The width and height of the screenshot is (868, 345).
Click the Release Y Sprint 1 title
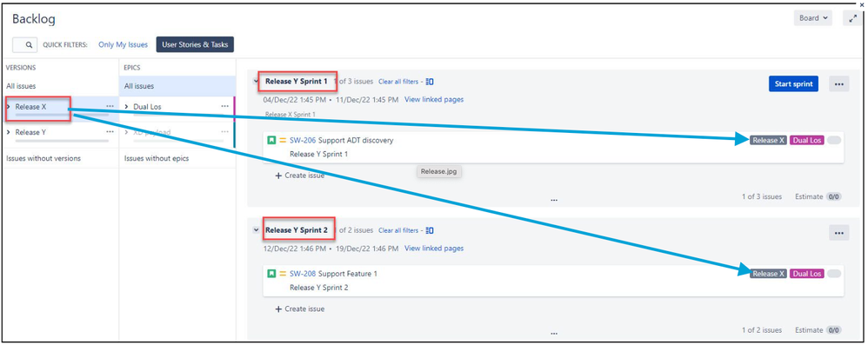point(297,82)
